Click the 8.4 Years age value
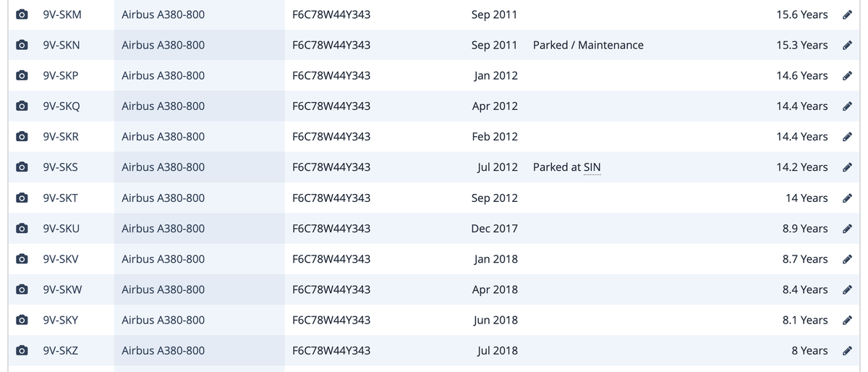Viewport: 868px width, 372px height. pos(805,289)
